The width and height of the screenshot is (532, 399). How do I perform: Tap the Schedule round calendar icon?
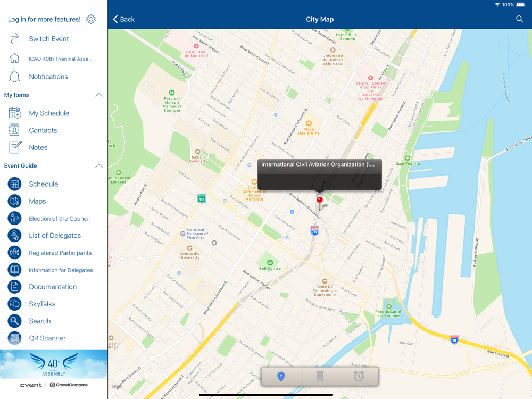(x=14, y=184)
